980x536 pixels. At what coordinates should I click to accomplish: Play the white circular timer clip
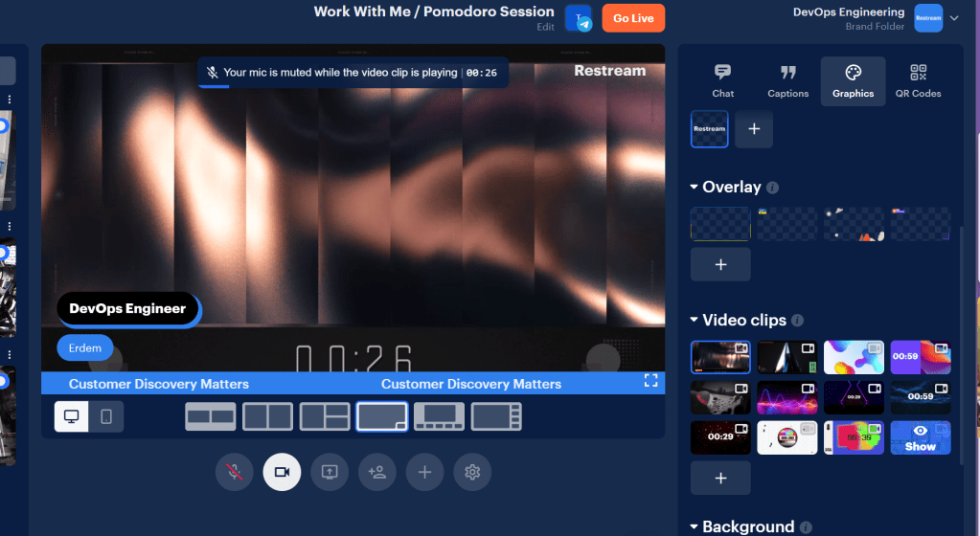786,437
